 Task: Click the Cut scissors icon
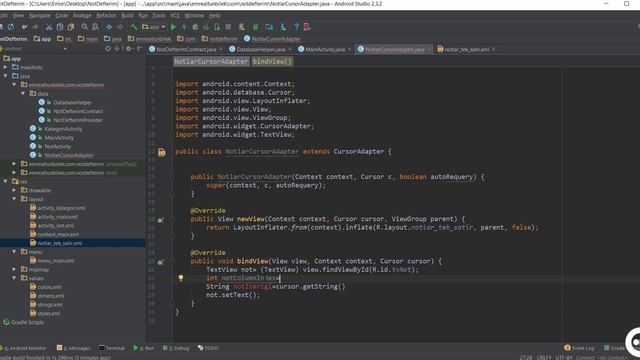point(49,27)
